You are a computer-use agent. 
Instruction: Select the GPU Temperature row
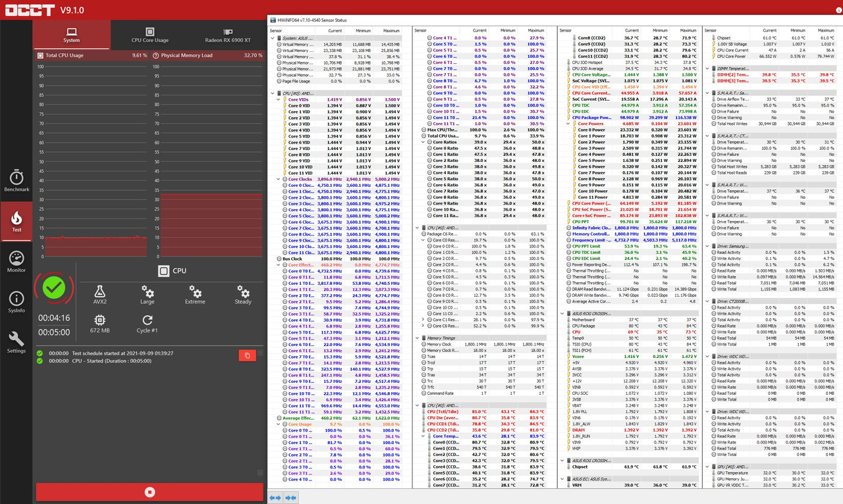[x=773, y=473]
